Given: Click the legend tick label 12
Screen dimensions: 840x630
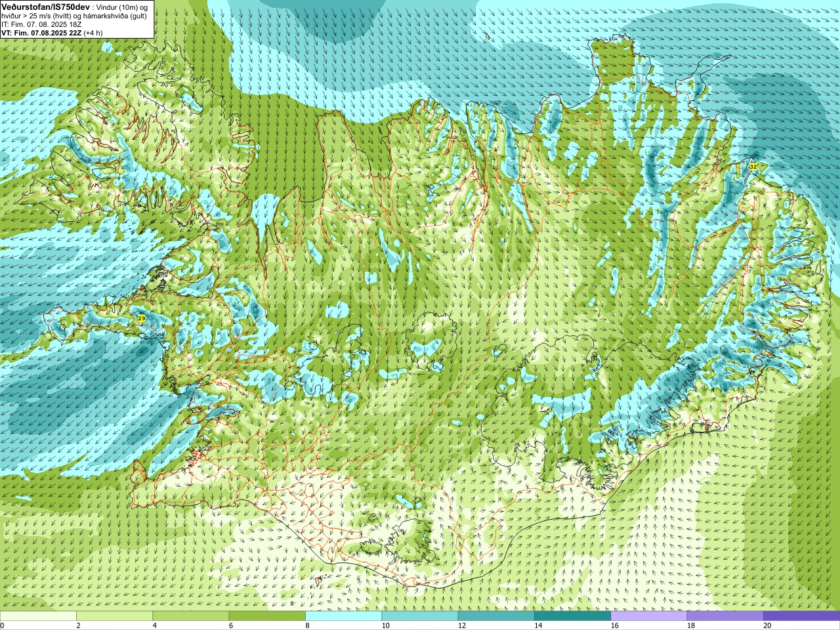Looking at the screenshot, I should tap(461, 625).
